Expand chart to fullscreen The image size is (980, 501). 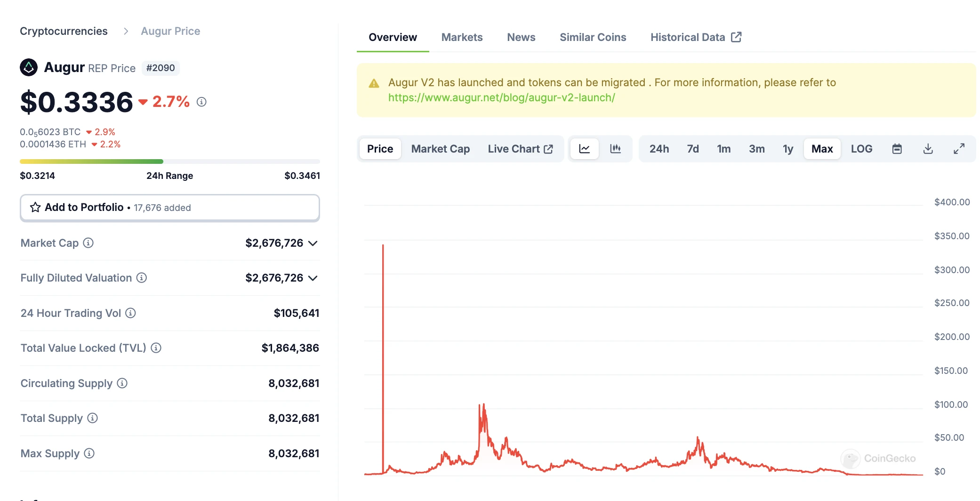click(x=959, y=149)
